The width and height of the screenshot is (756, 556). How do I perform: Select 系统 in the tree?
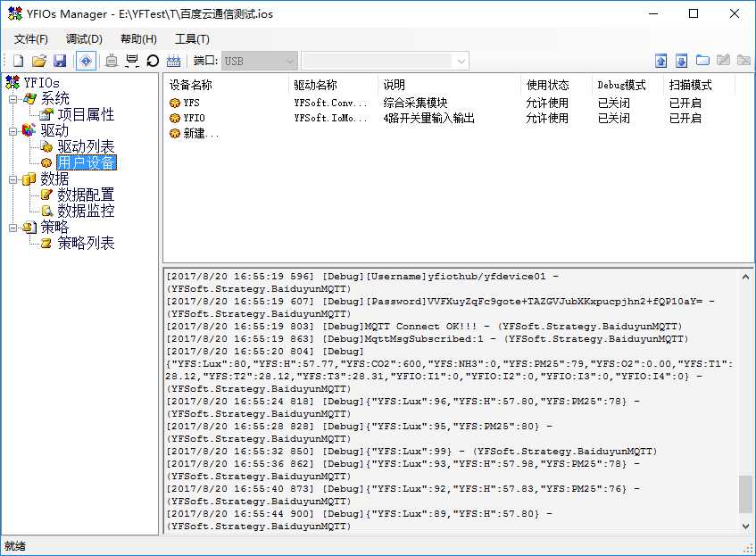point(54,99)
